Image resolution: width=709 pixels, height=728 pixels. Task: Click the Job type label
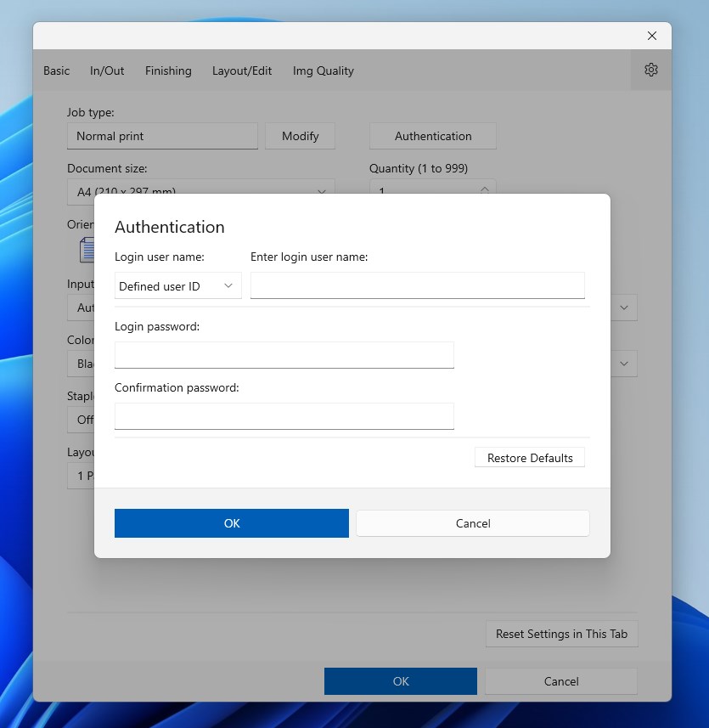coord(91,112)
